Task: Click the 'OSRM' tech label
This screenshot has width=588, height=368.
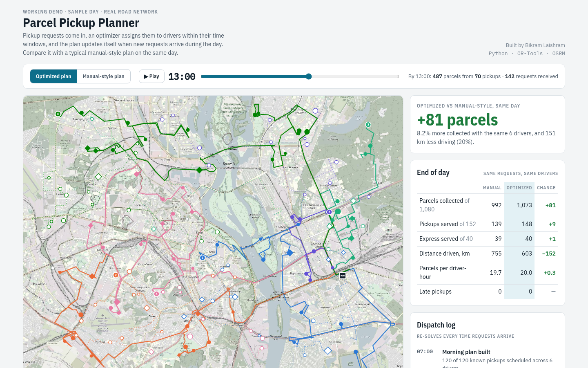Action: click(x=559, y=54)
